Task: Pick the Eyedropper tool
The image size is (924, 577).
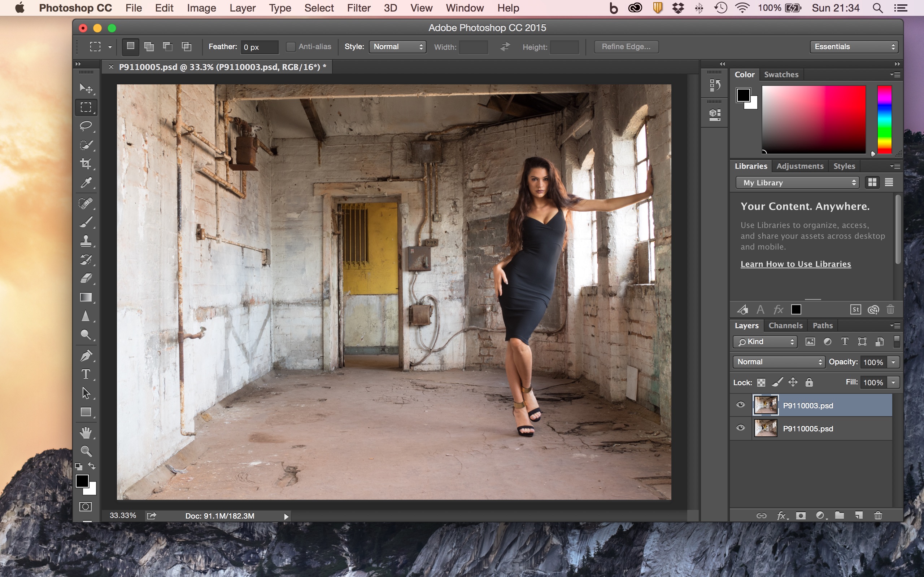Action: point(86,183)
